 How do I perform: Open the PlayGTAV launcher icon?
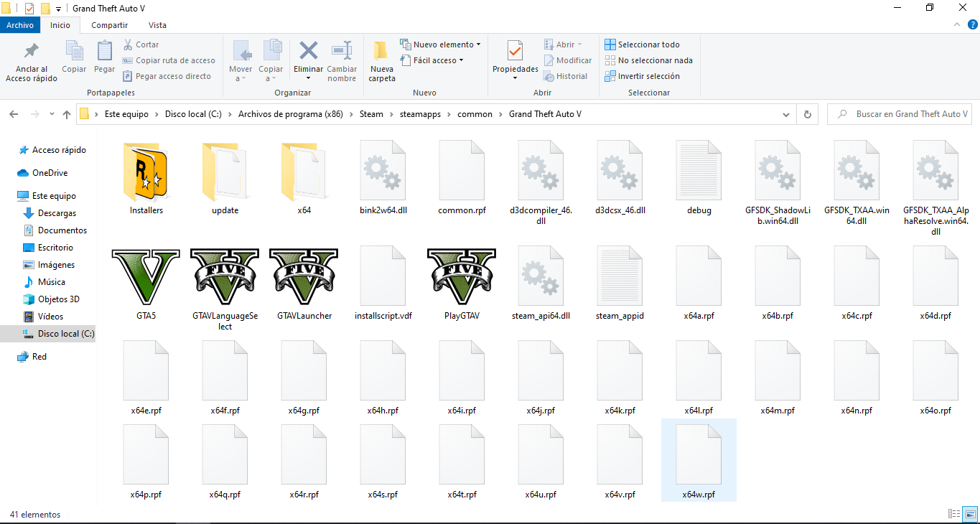point(461,277)
